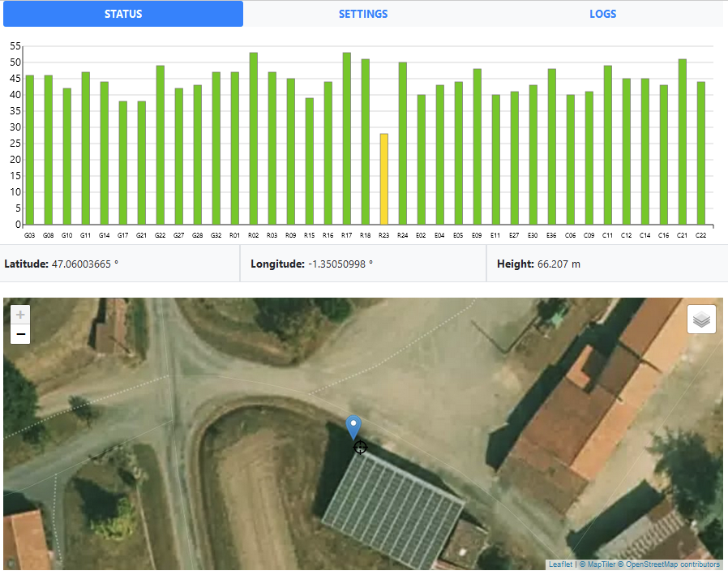Zoom in the map with plus button
The height and width of the screenshot is (575, 728).
(x=20, y=315)
